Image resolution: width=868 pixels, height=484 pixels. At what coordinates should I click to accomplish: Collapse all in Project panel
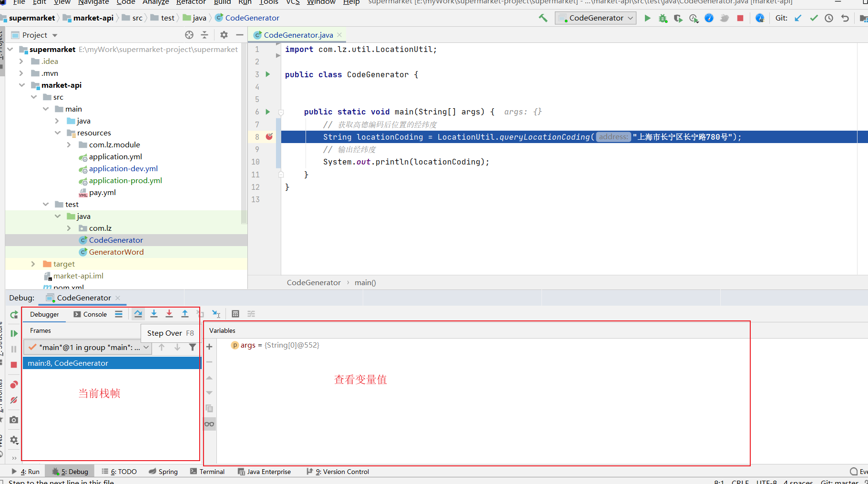point(204,35)
